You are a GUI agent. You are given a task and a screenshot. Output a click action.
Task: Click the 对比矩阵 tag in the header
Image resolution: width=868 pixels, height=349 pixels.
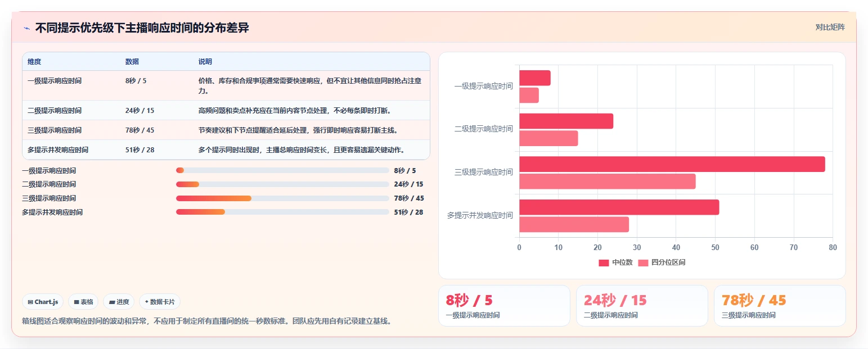pos(830,27)
